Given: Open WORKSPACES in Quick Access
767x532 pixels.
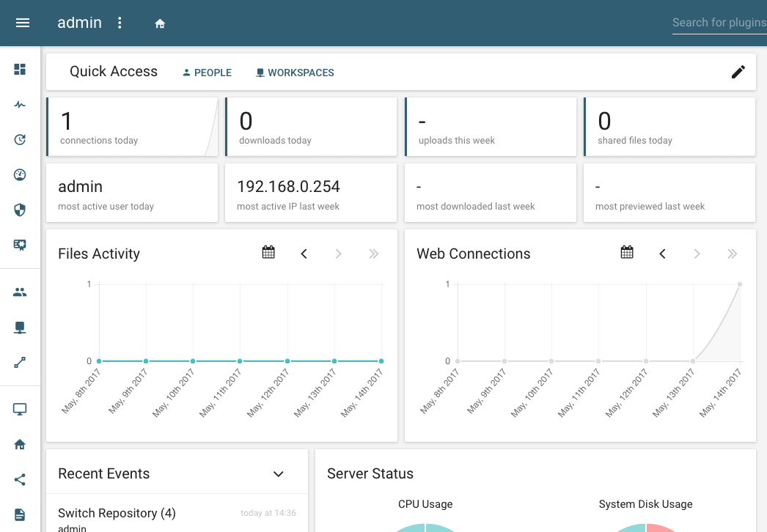Looking at the screenshot, I should [295, 73].
